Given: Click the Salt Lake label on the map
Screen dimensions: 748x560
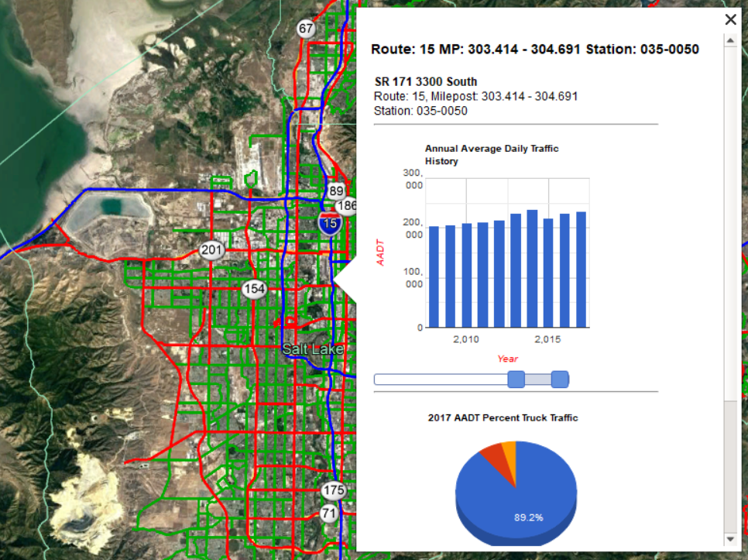Looking at the screenshot, I should click(314, 349).
